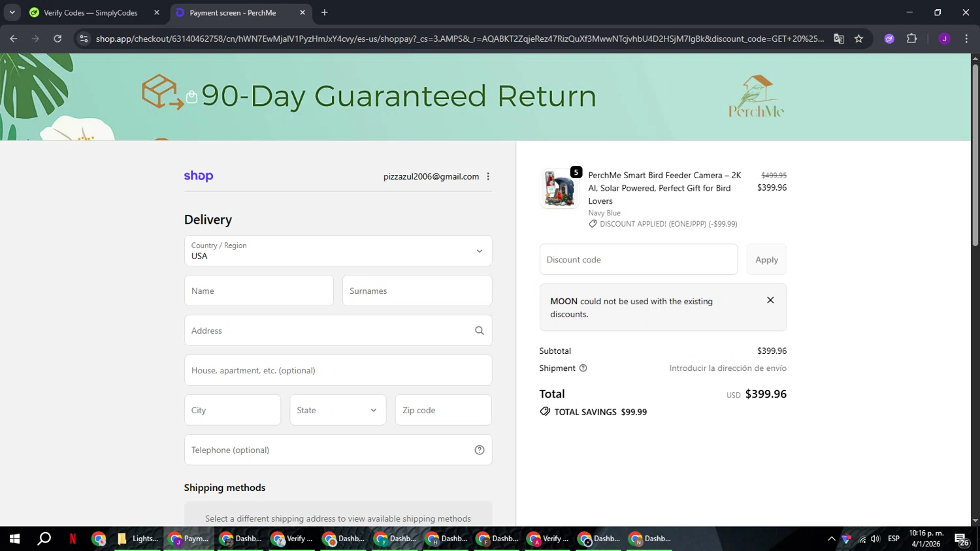Click the City input field
The width and height of the screenshot is (980, 551).
233,410
